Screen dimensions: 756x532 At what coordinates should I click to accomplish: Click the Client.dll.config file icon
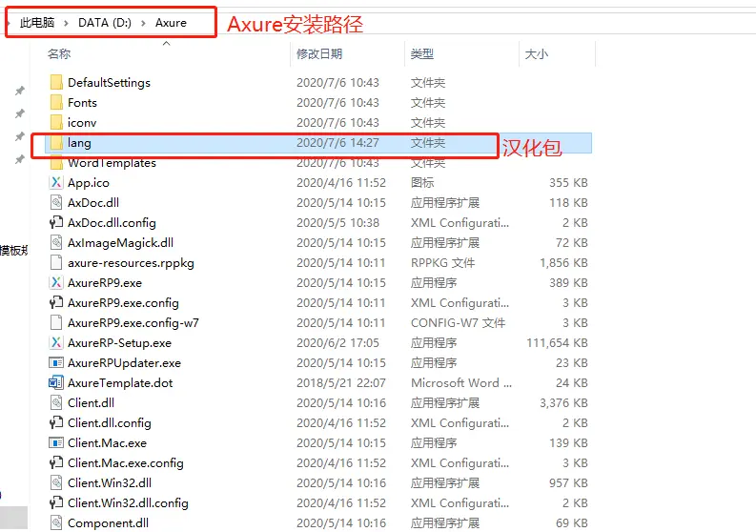56,423
